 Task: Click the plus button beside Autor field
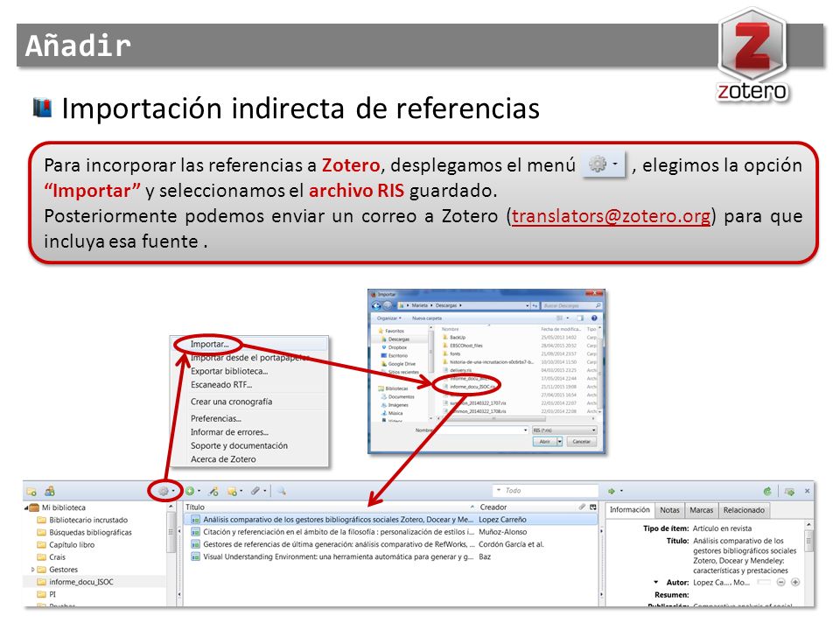795,583
